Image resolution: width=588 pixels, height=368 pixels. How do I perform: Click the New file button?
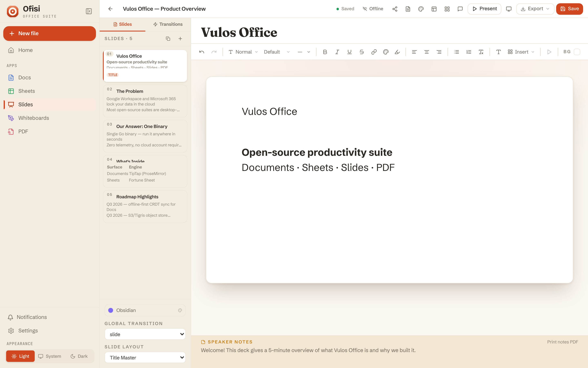coord(50,33)
